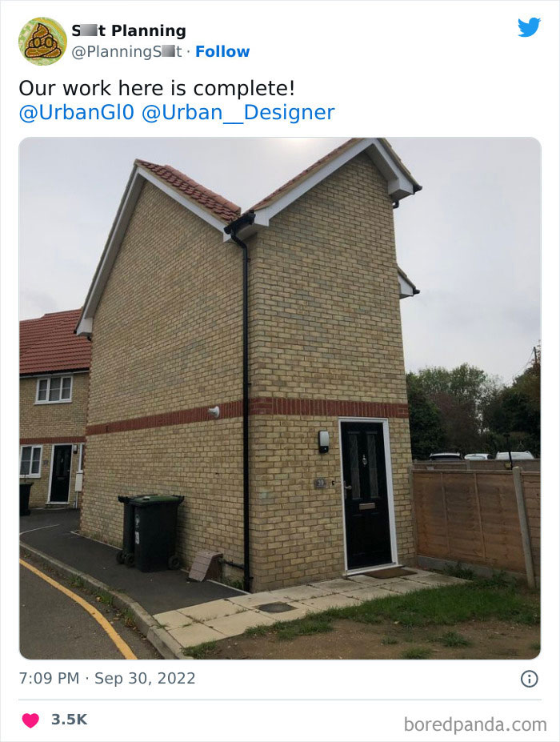Click the boredpanda.com watermark
The height and width of the screenshot is (742, 560).
475,724
